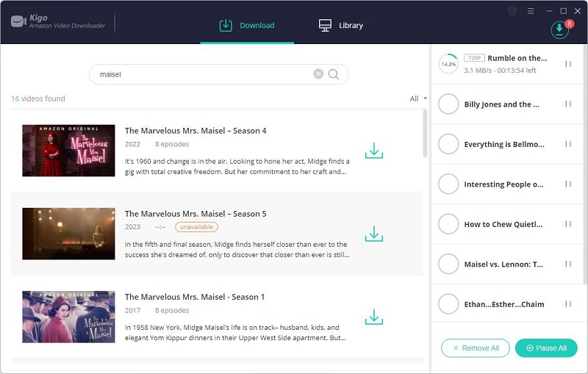The width and height of the screenshot is (588, 374).
Task: Click progress circle for How to Chew Quietl
Action: point(448,223)
